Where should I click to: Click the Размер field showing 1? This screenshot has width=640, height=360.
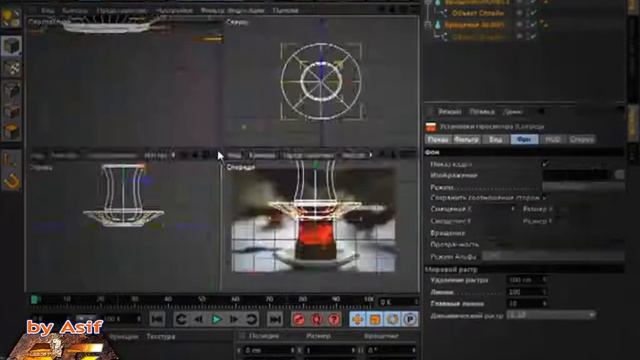329,350
